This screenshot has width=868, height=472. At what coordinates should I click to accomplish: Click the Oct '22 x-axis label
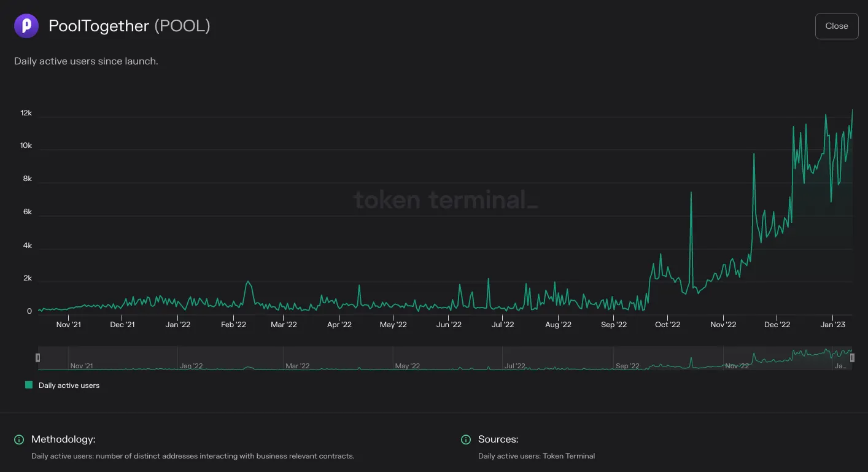(668, 325)
